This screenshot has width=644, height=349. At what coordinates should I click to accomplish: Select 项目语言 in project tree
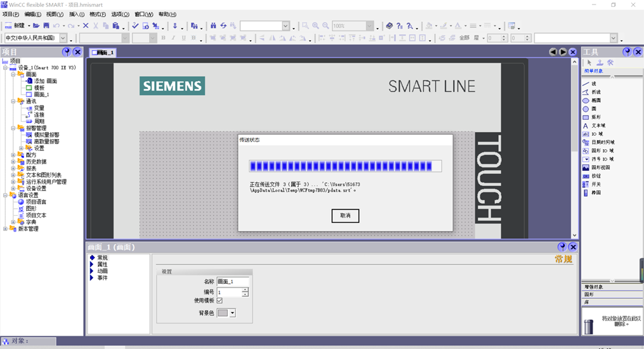36,202
